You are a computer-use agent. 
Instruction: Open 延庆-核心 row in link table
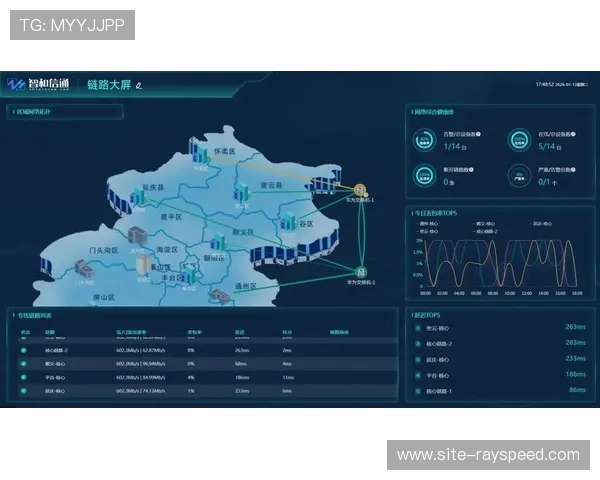click(x=207, y=391)
